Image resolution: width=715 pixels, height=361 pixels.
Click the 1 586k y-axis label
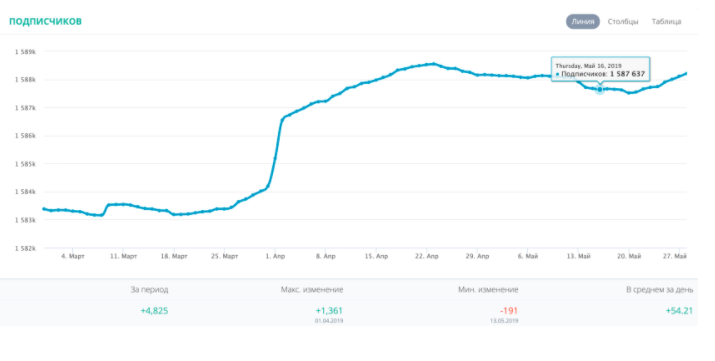25,136
